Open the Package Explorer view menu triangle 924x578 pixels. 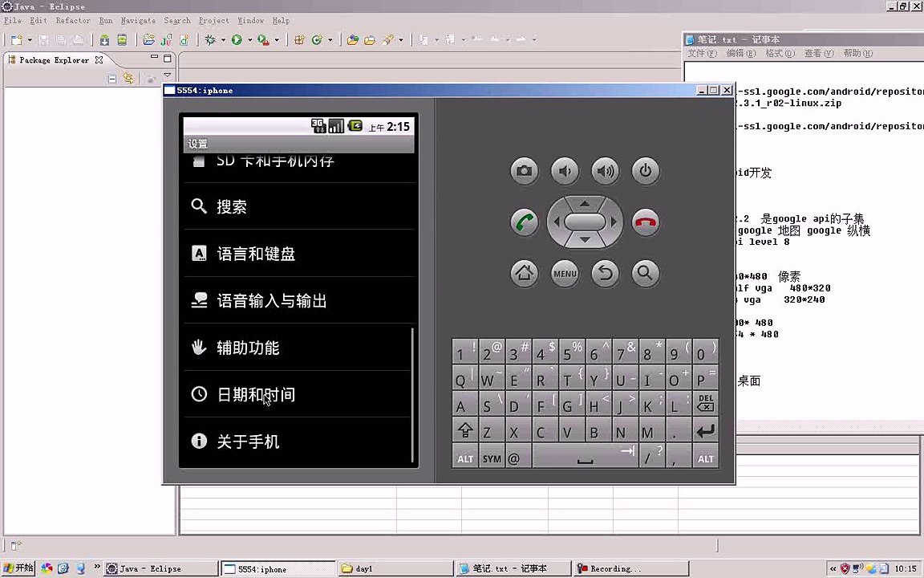click(168, 75)
